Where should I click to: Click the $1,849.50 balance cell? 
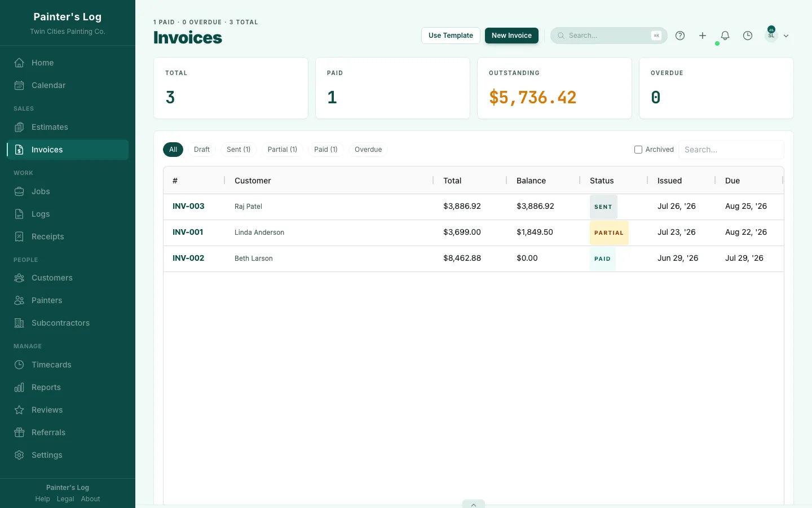click(x=535, y=233)
